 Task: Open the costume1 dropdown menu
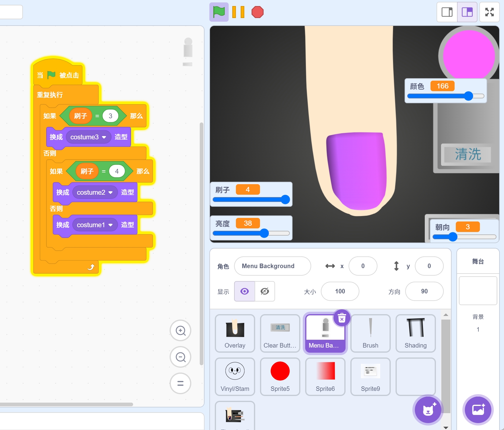tap(110, 225)
